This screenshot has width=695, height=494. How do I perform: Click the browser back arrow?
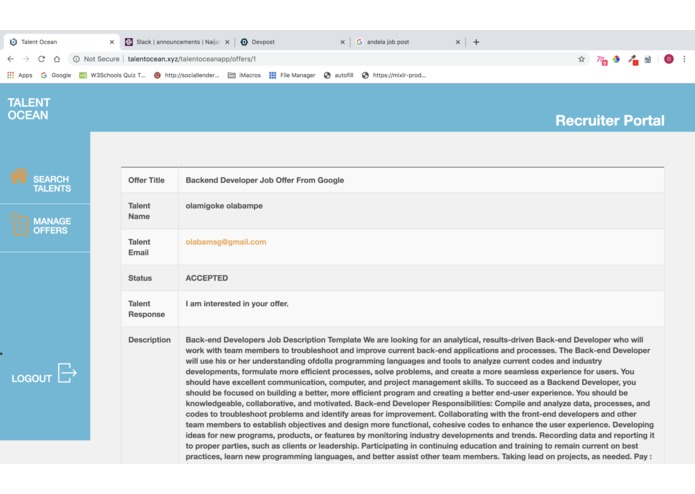11,59
